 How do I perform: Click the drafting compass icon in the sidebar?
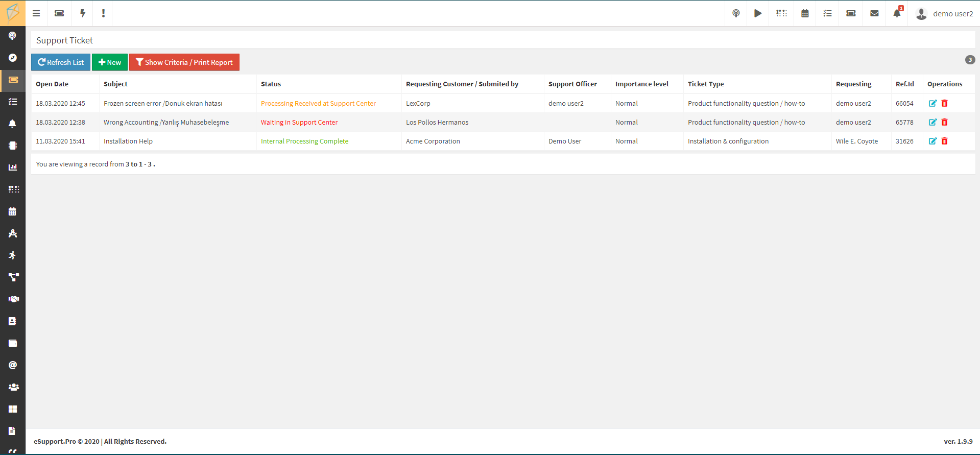tap(13, 233)
